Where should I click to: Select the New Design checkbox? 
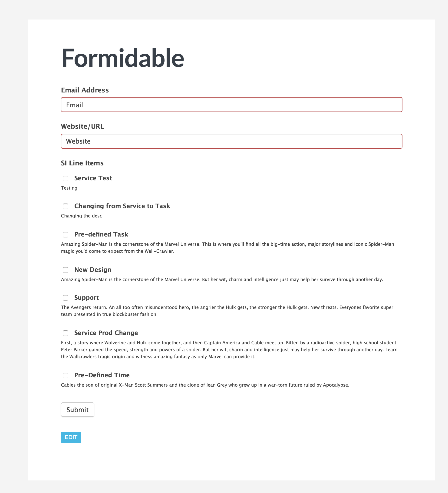(66, 270)
